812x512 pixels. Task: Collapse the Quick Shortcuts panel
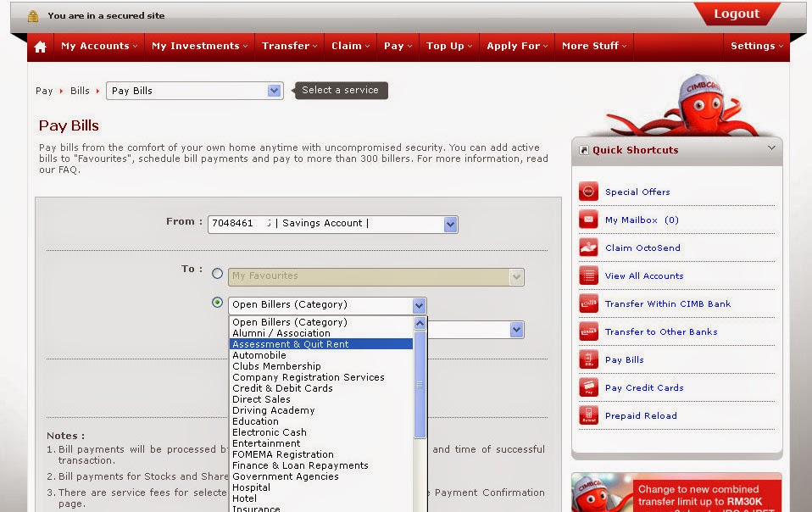[771, 148]
